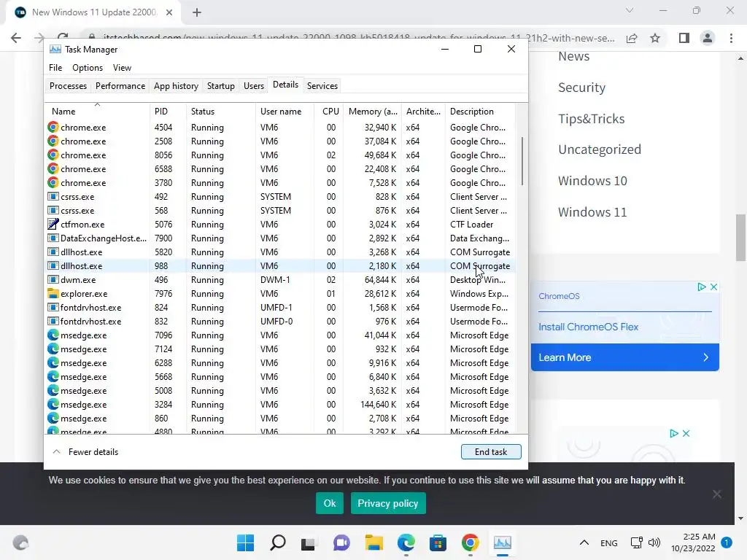Switch to Microsoft Edge in the taskbar
Viewport: 747px width, 560px height.
pos(406,542)
